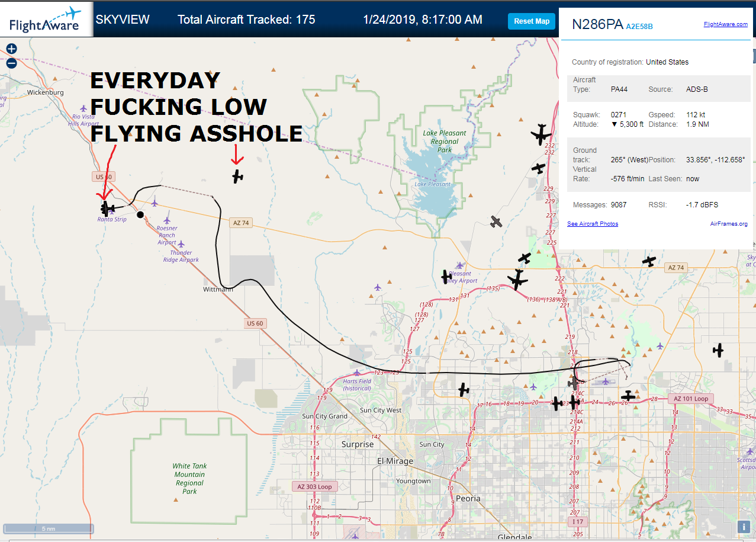Select the aircraft north of Sun City near marker 17
The width and height of the screenshot is (756, 542).
pyautogui.click(x=464, y=390)
